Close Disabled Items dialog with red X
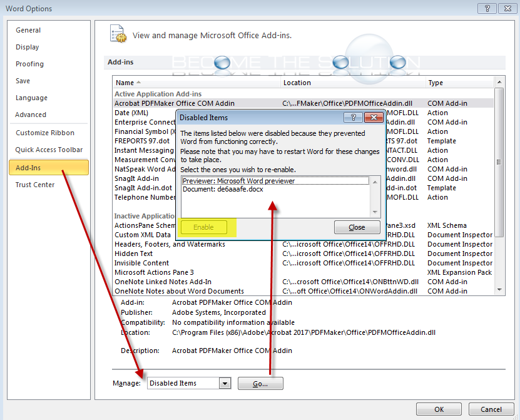 [374, 117]
